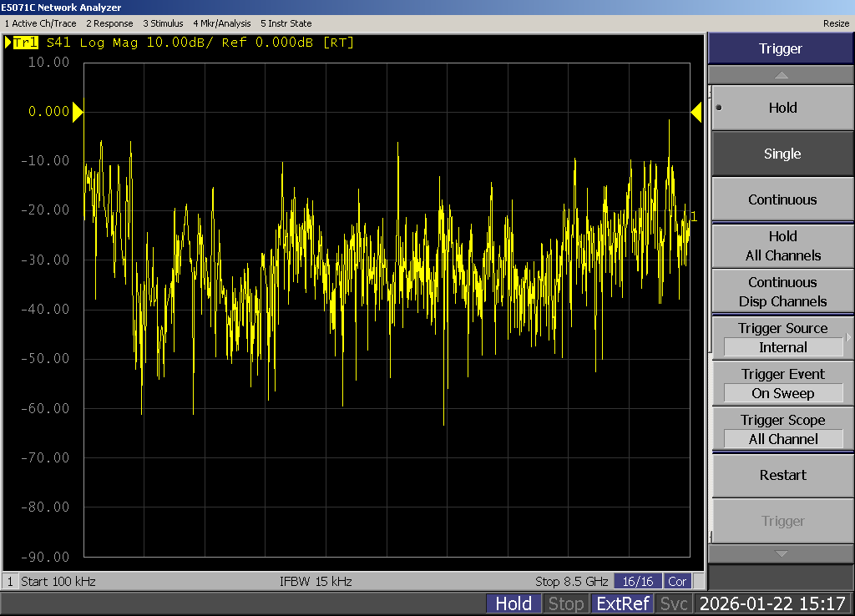
Task: Select the Hold trigger mode
Action: coord(782,108)
